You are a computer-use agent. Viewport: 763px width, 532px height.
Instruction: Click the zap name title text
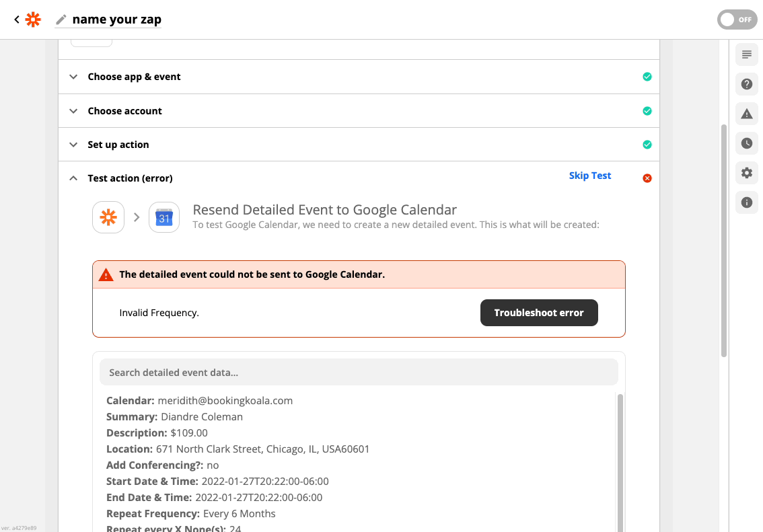coord(116,20)
